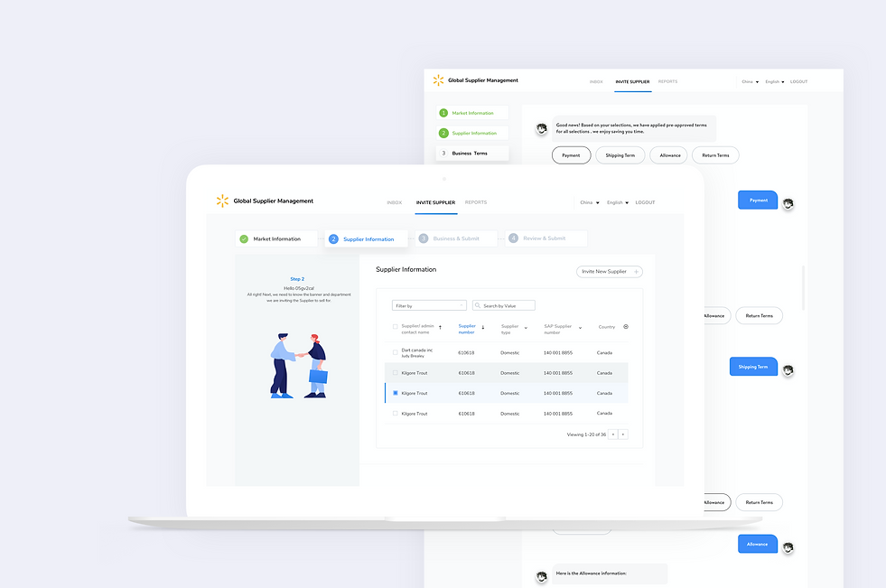Click the chat avatar beside the Payment button
The image size is (886, 588).
(788, 204)
